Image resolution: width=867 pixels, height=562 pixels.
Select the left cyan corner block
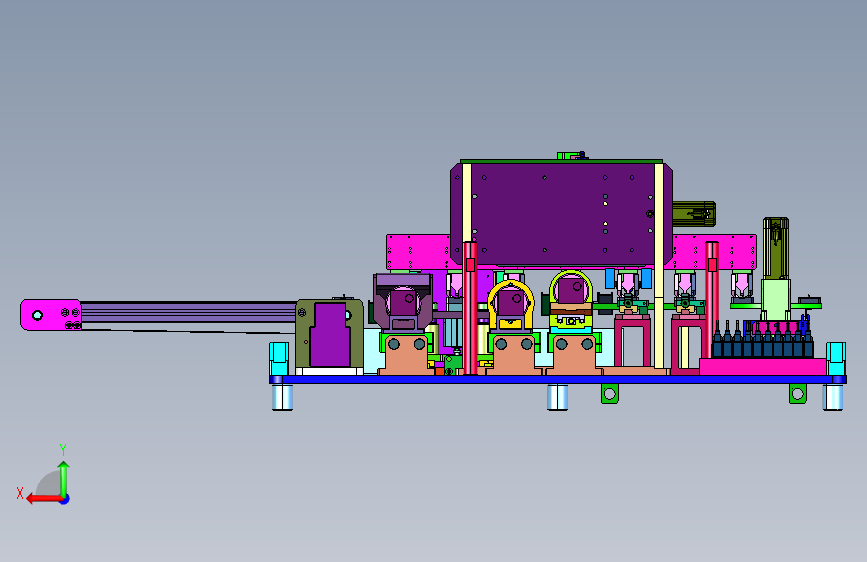pos(279,358)
